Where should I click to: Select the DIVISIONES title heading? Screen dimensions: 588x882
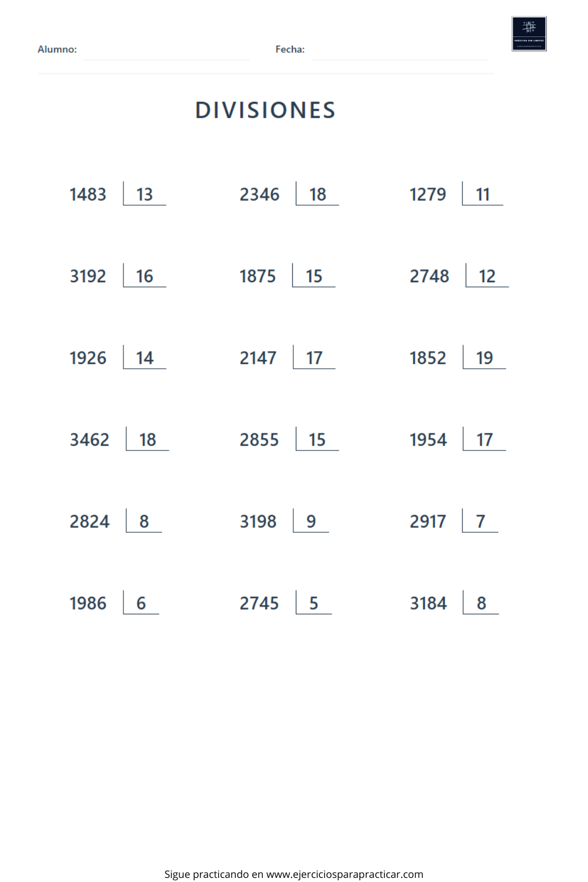[265, 110]
